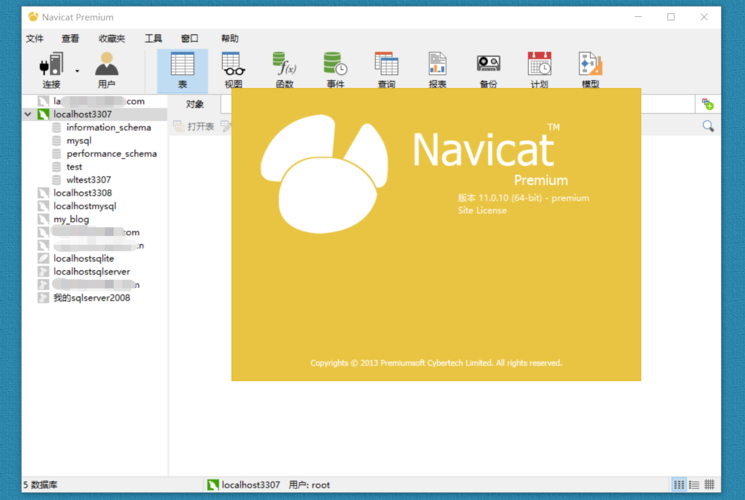Select the blurred connection starting with 'la'
Image resolution: width=745 pixels, height=500 pixels.
click(x=99, y=101)
